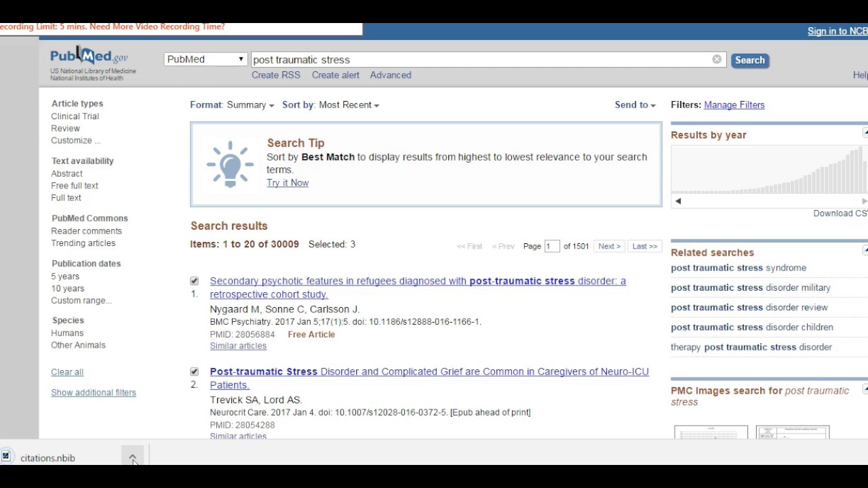Click the citations.nbib download file icon
The width and height of the screenshot is (868, 488).
(x=6, y=456)
